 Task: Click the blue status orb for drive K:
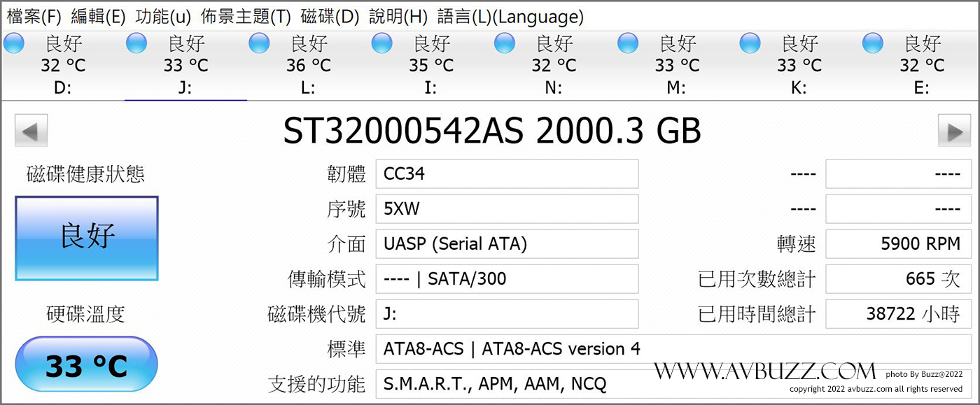tap(750, 43)
